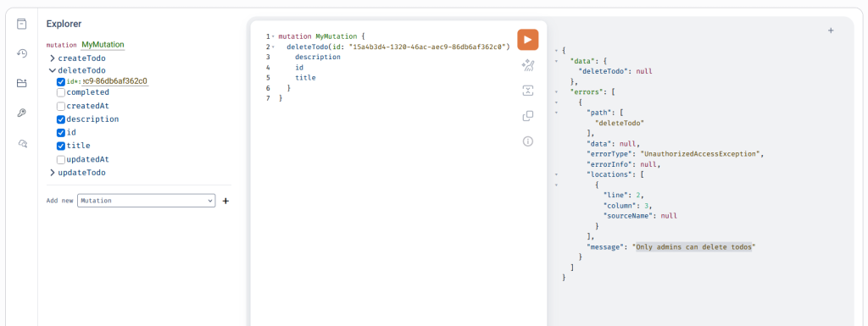Click the "Add new" label
The height and width of the screenshot is (326, 868).
click(60, 201)
